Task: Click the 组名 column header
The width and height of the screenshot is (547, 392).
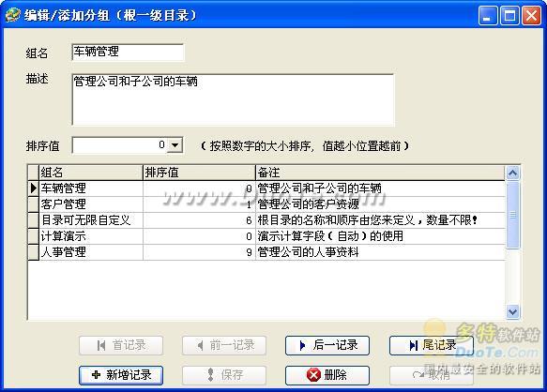Action: [x=91, y=173]
